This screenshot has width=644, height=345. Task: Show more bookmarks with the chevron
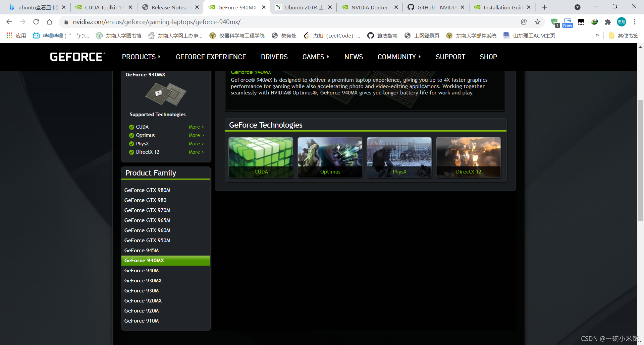[x=597, y=35]
